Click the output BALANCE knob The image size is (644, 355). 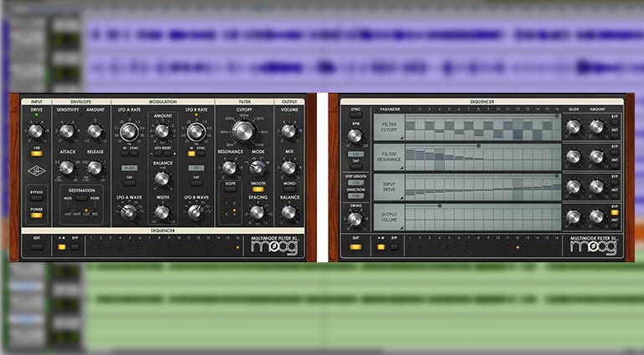coord(289,213)
